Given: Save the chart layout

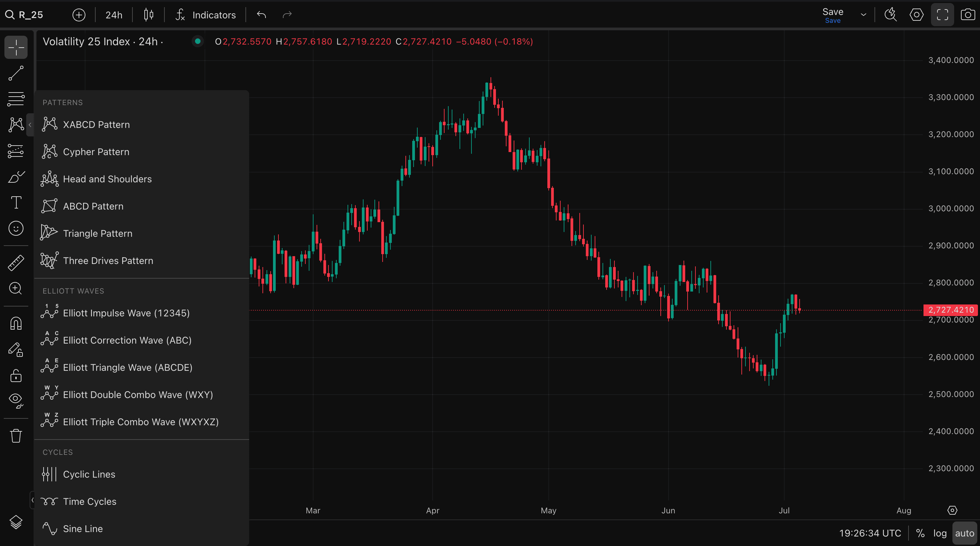Looking at the screenshot, I should coord(833,15).
